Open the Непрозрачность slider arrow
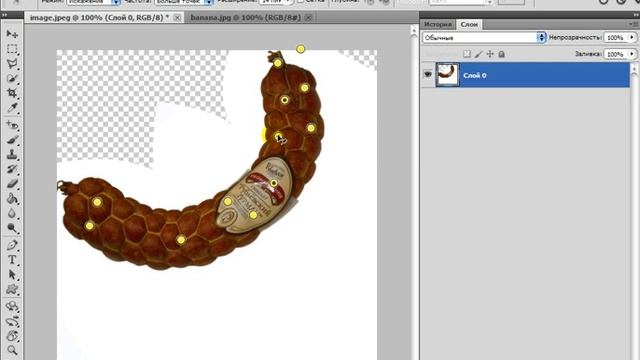Image resolution: width=640 pixels, height=360 pixels. click(632, 38)
